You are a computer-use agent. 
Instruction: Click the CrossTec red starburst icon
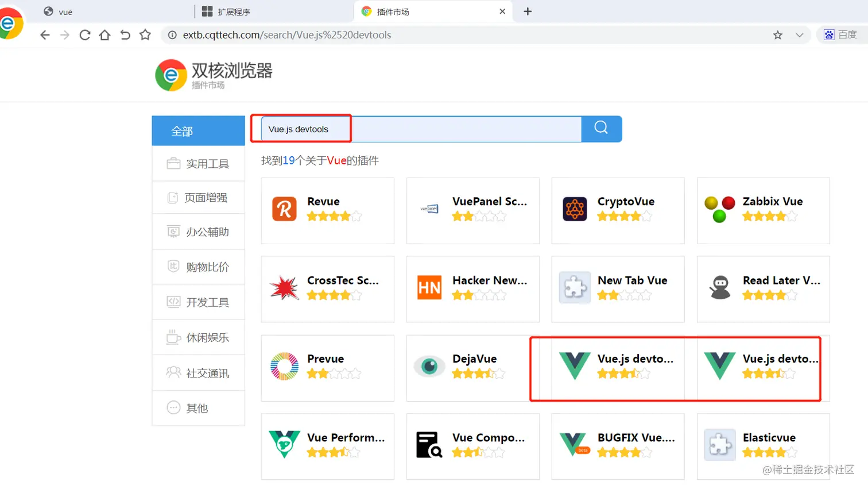point(285,288)
